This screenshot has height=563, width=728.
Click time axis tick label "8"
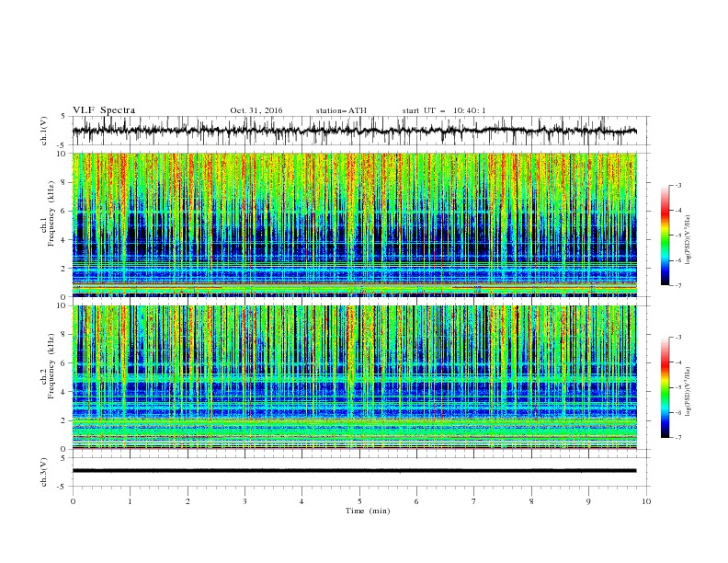(x=531, y=501)
